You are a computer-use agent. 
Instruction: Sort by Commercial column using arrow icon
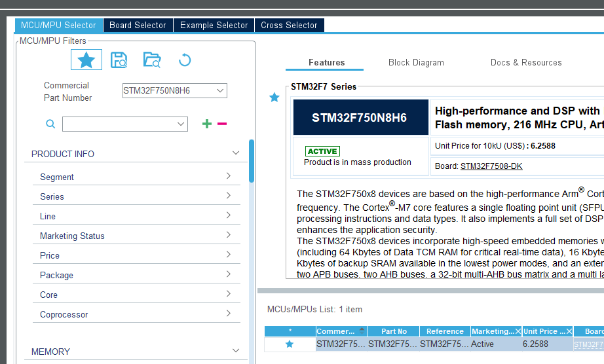pos(362,331)
